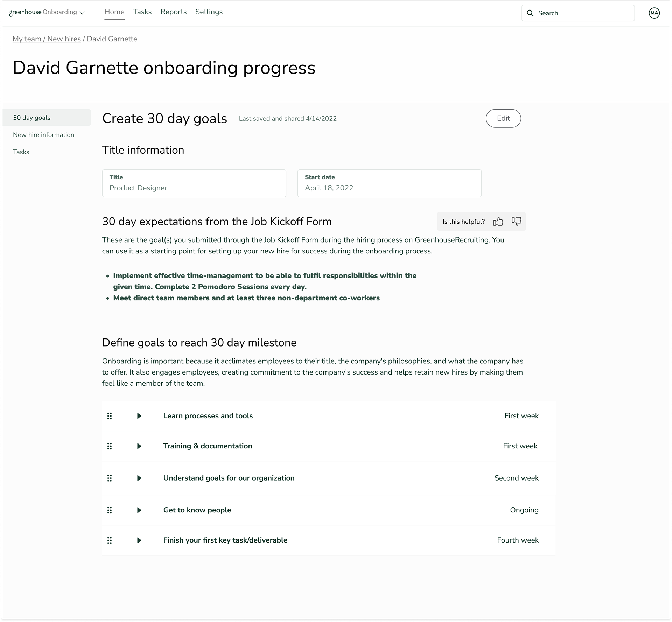Screen dimensions: 672x622
Task: Grab drag handle for Training & documentation
Action: click(110, 446)
